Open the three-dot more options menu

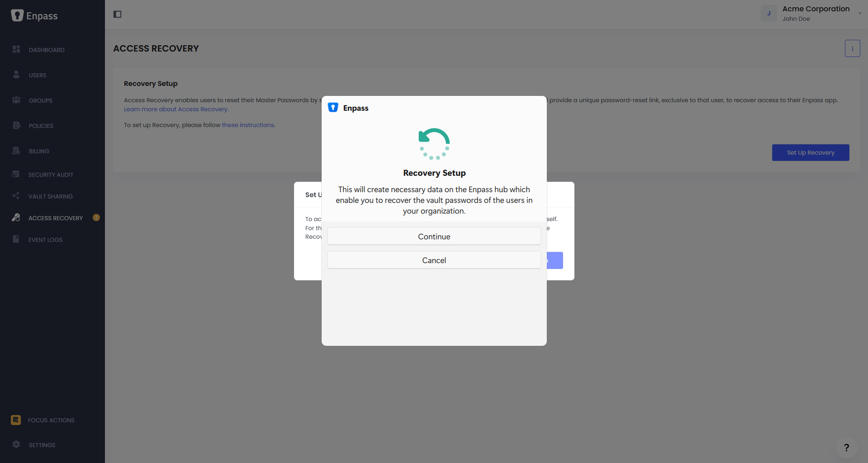point(852,48)
